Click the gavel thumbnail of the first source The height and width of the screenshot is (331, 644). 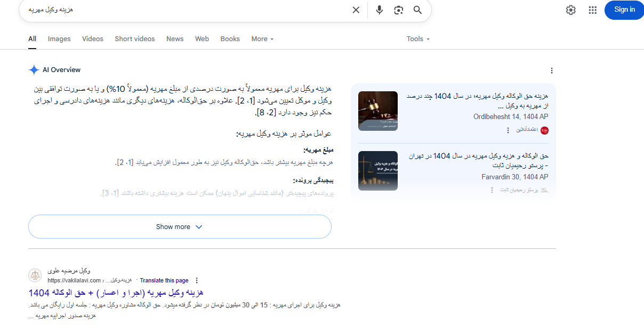(378, 111)
